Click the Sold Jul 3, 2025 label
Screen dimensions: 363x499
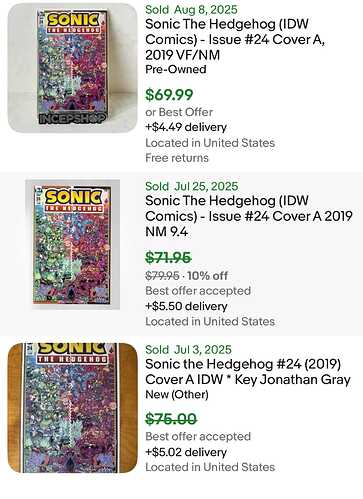pyautogui.click(x=188, y=349)
